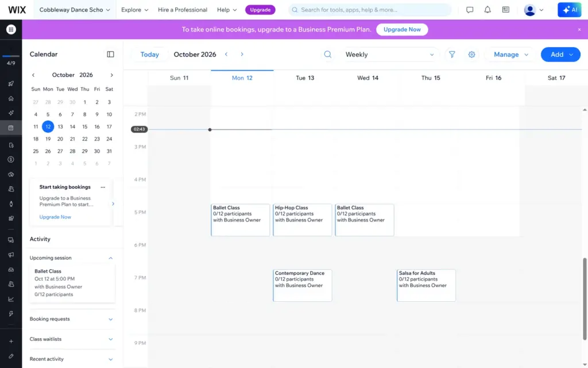Open the three-dot menu on Start taking bookings
Screen dimensions: 588x368
coord(103,187)
